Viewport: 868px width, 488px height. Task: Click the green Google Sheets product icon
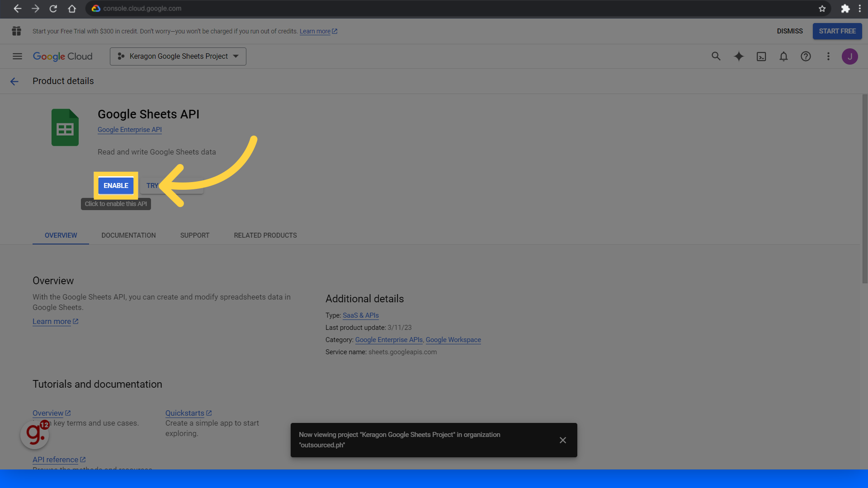click(65, 127)
